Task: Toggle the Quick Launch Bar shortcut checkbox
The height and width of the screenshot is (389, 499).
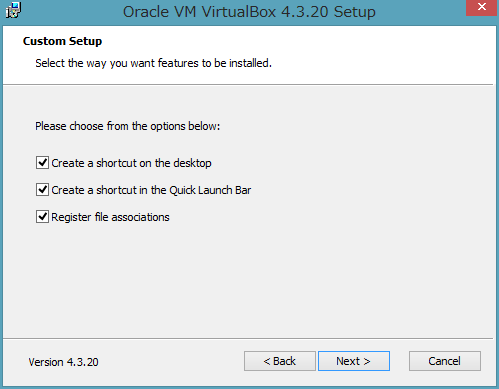Action: [x=42, y=190]
